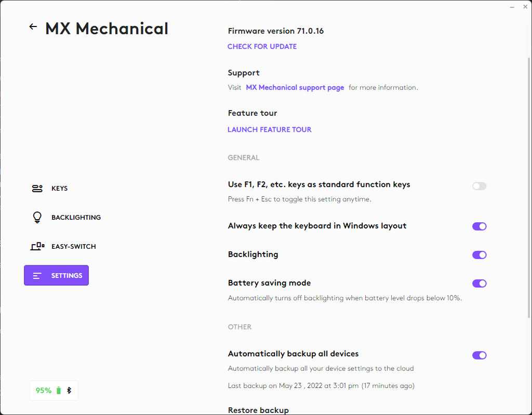Click LAUNCH FEATURE TOUR
Image resolution: width=532 pixels, height=415 pixels.
[x=269, y=130]
